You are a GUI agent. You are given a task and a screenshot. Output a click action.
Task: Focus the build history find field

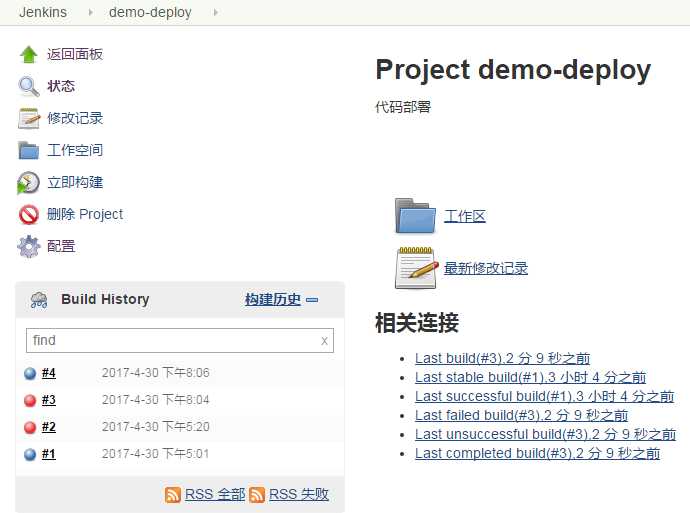[180, 341]
